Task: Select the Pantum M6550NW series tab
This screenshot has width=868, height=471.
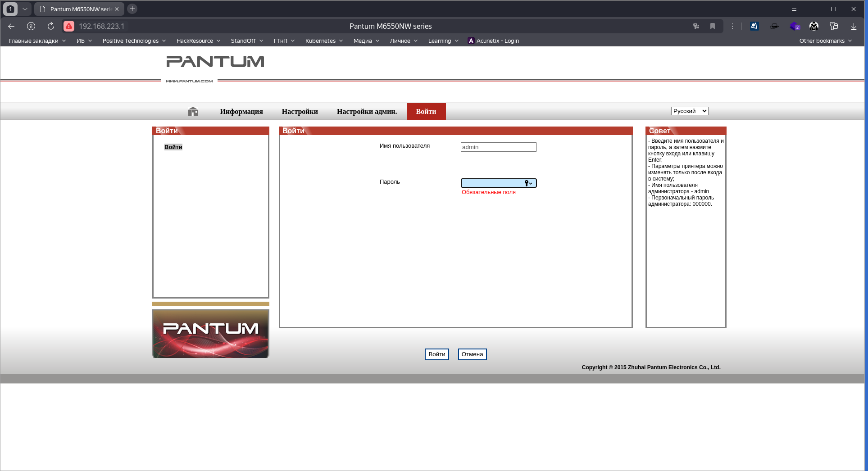Action: [79, 9]
